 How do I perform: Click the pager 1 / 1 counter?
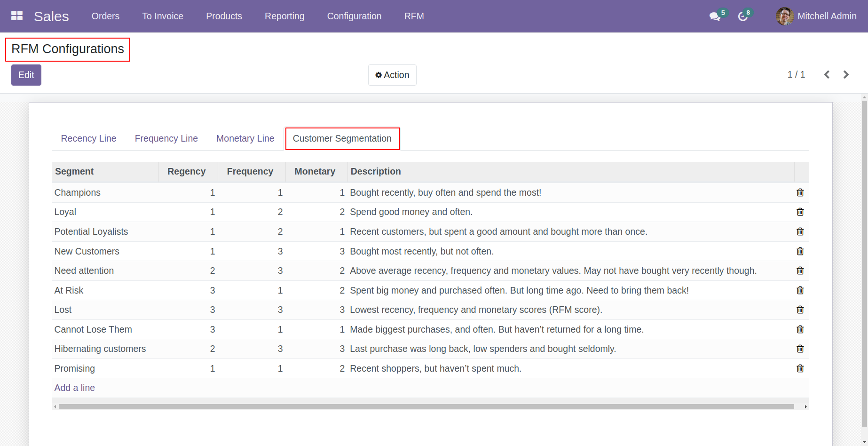coord(796,74)
